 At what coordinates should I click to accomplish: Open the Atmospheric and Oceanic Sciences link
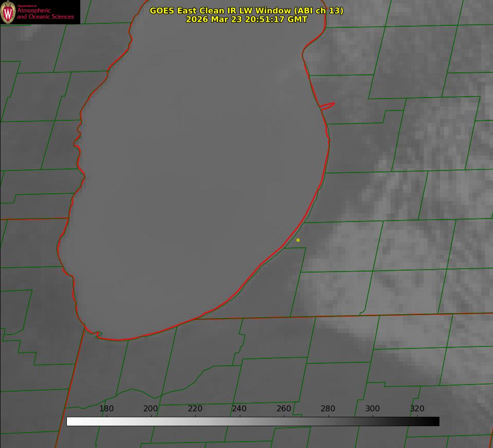click(x=45, y=13)
